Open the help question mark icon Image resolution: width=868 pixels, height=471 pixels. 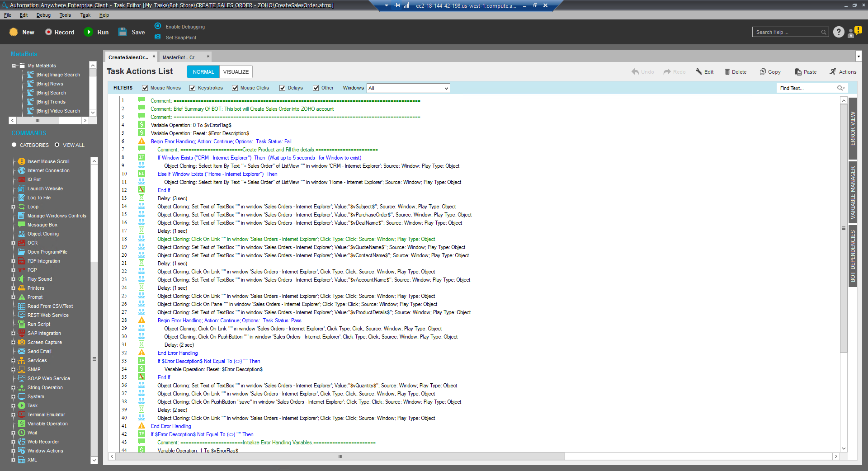pos(839,32)
